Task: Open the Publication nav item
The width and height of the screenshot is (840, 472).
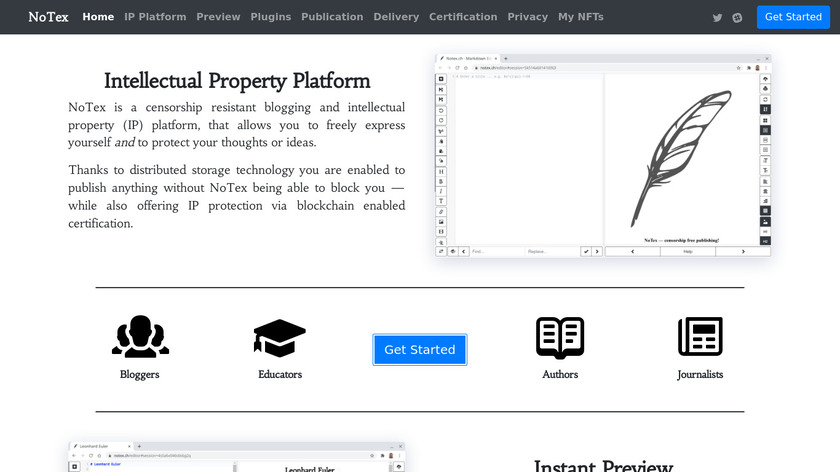Action: [332, 17]
